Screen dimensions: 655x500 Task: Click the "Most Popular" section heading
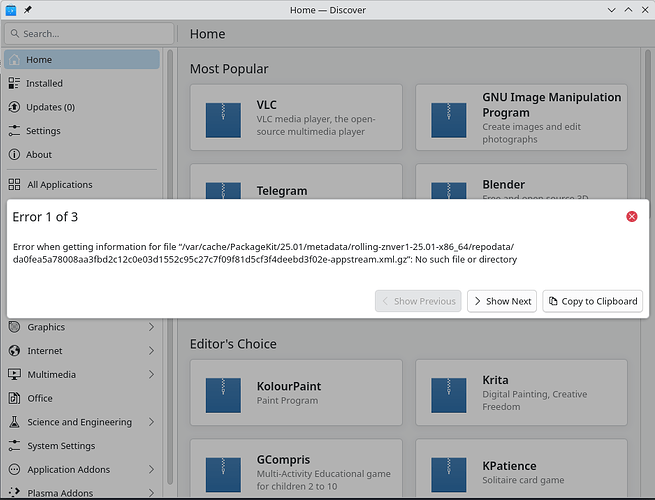click(229, 69)
